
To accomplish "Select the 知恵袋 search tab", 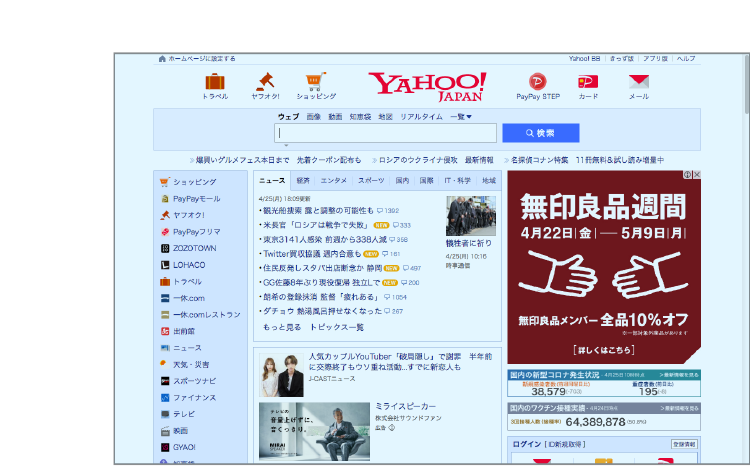I will 360,116.
